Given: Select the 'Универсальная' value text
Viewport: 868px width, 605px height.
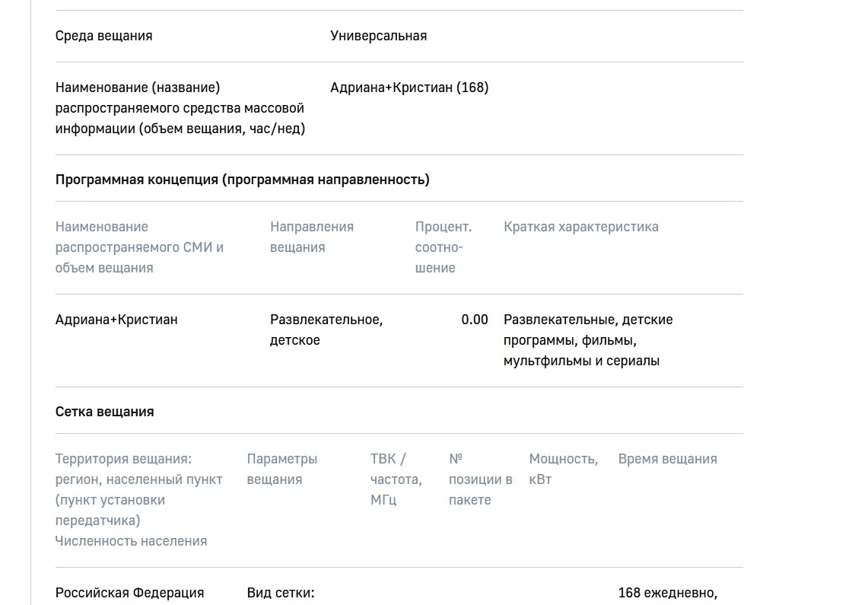Looking at the screenshot, I should pyautogui.click(x=378, y=36).
